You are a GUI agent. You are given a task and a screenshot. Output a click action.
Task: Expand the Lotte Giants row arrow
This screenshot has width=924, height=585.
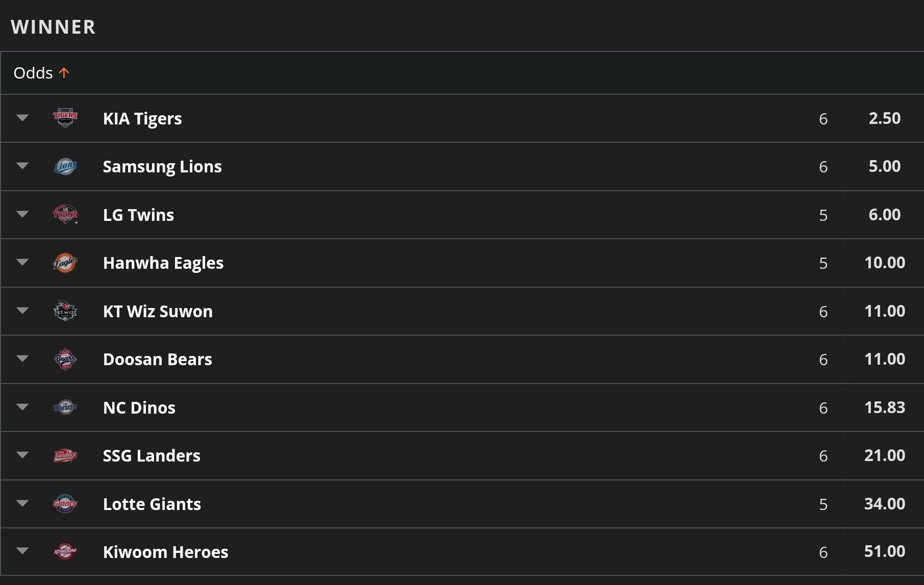22,503
